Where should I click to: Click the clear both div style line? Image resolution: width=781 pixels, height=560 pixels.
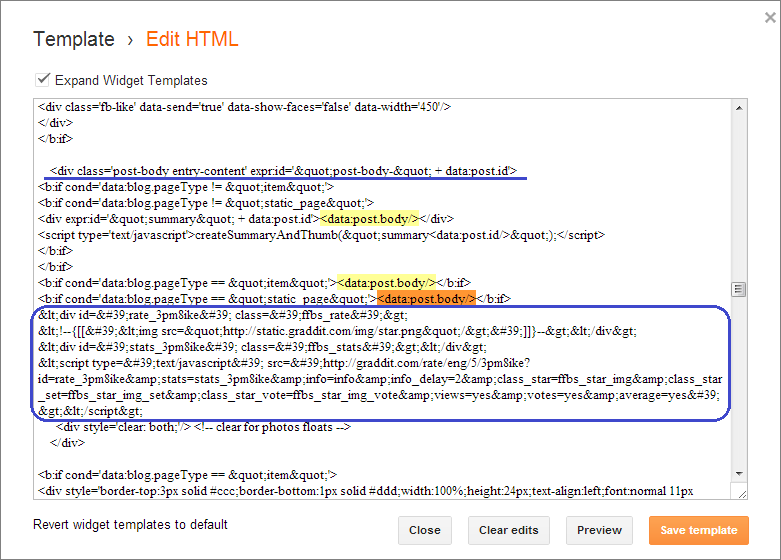coord(203,427)
